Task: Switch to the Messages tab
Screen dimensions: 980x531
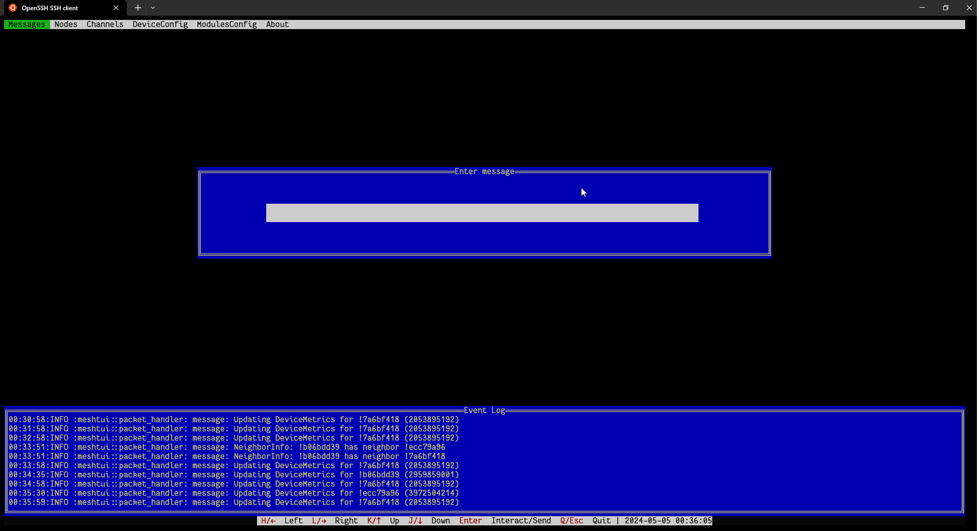Action: 27,25
